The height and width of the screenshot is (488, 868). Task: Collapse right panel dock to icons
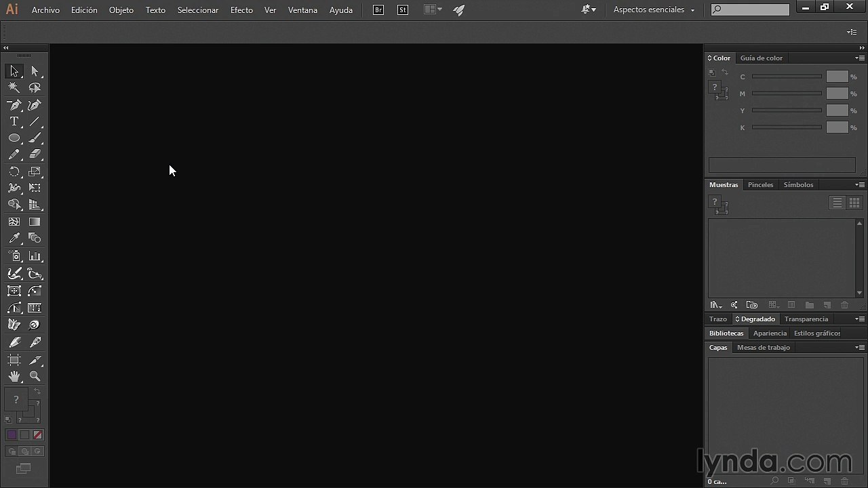coord(862,47)
